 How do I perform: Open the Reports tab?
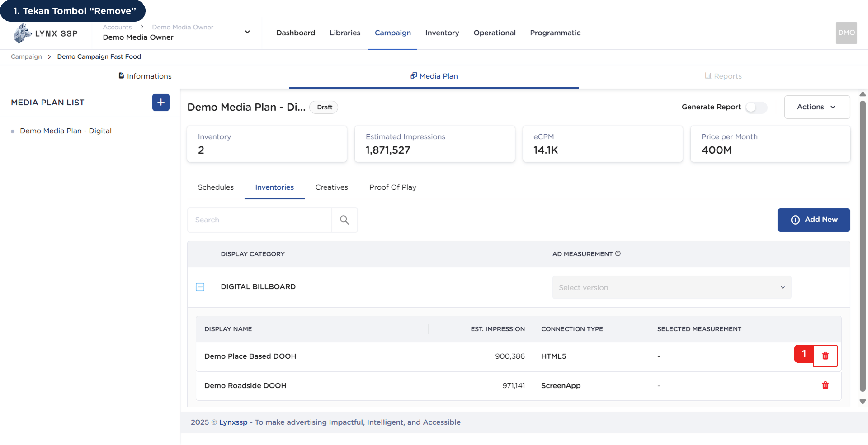pos(723,76)
